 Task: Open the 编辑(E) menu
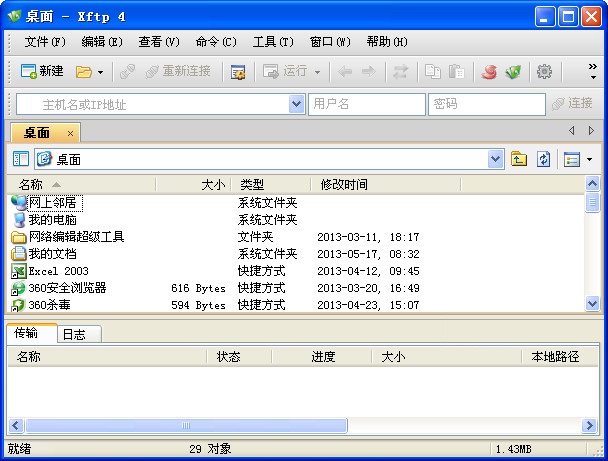102,42
